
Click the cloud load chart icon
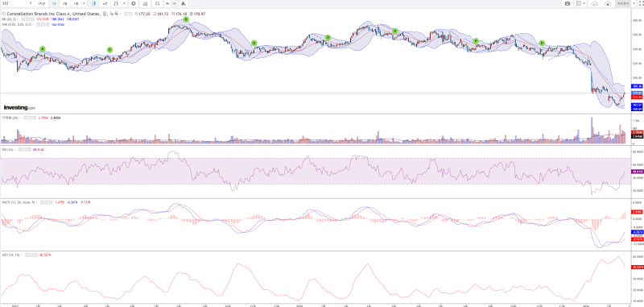594,4
